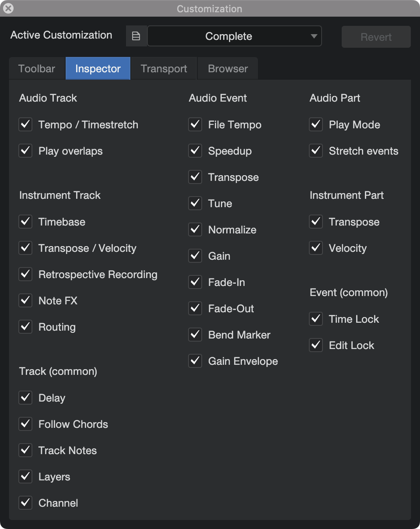Open the Active Customization dropdown
420x529 pixels.
pos(234,36)
